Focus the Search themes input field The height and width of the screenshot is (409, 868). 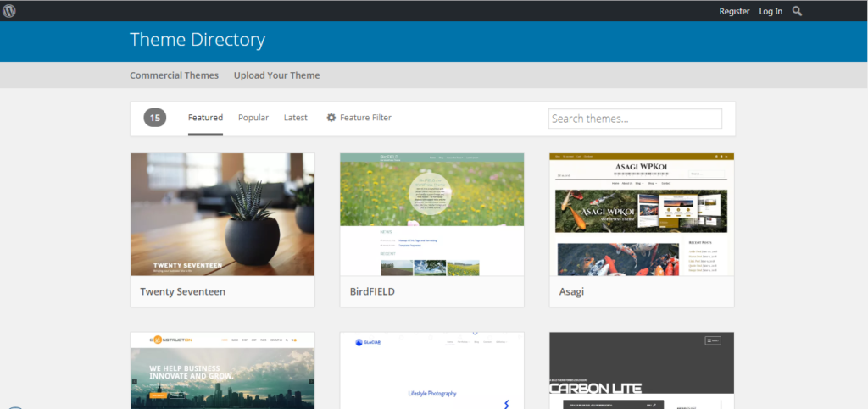tap(635, 119)
